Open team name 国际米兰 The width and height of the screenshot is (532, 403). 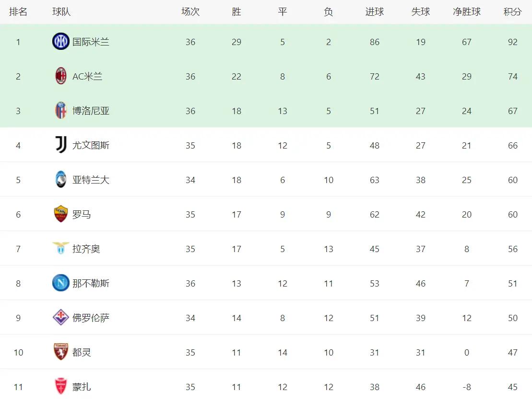pyautogui.click(x=91, y=42)
